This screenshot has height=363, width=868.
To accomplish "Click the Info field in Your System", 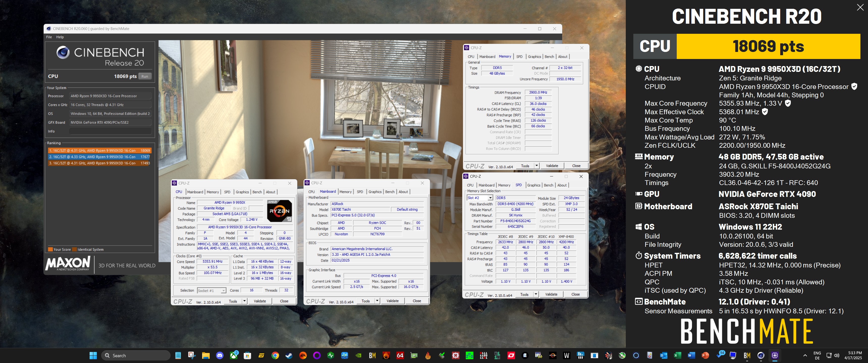I will click(x=110, y=131).
